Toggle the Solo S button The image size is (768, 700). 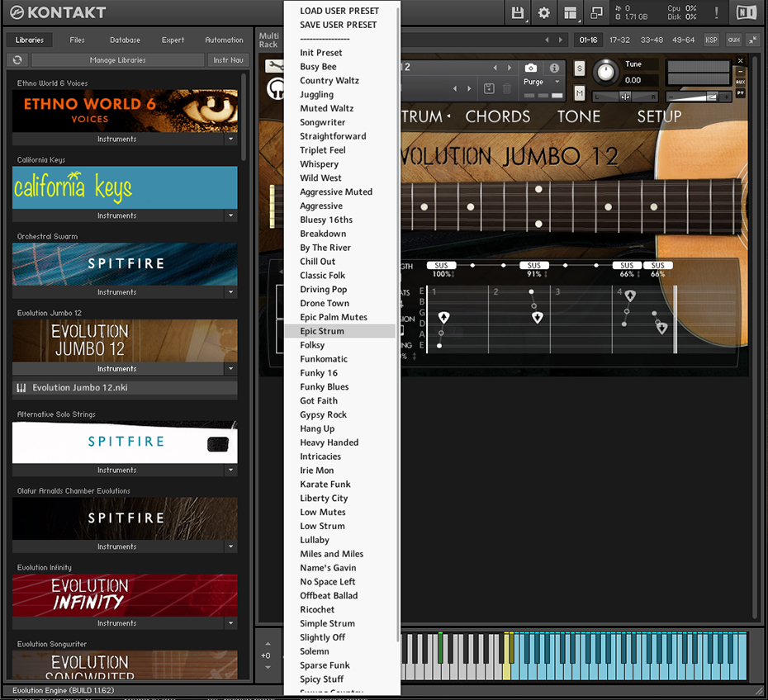(x=580, y=69)
